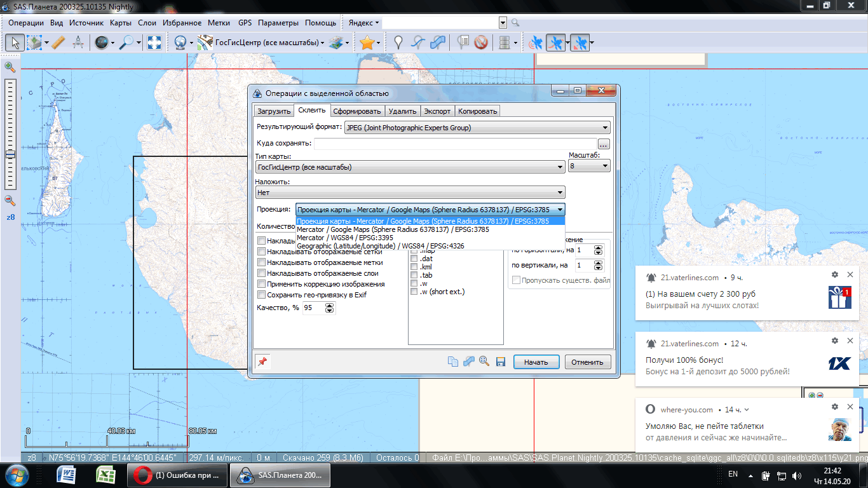Tick the .kml file checkbox
The width and height of the screenshot is (868, 488).
click(x=414, y=267)
